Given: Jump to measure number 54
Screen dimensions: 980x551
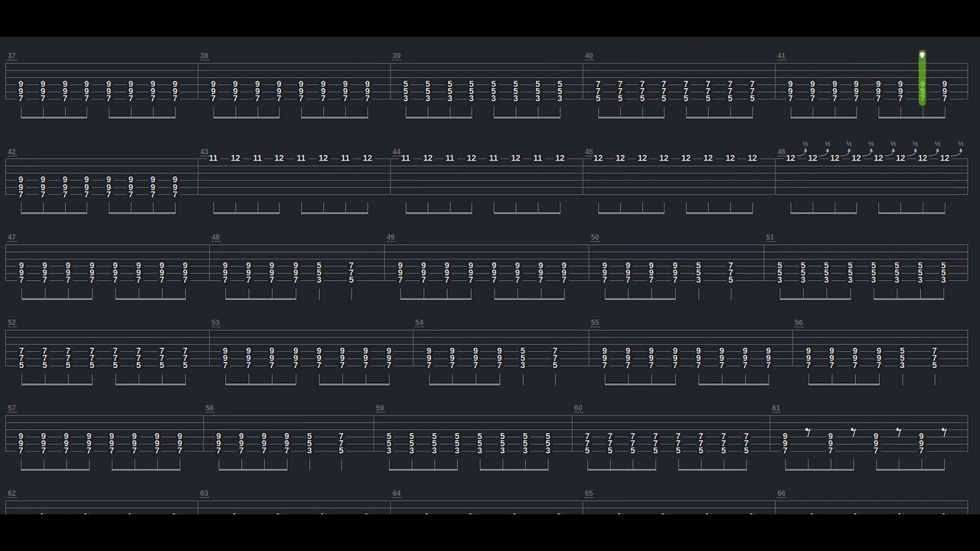Looking at the screenshot, I should [420, 323].
